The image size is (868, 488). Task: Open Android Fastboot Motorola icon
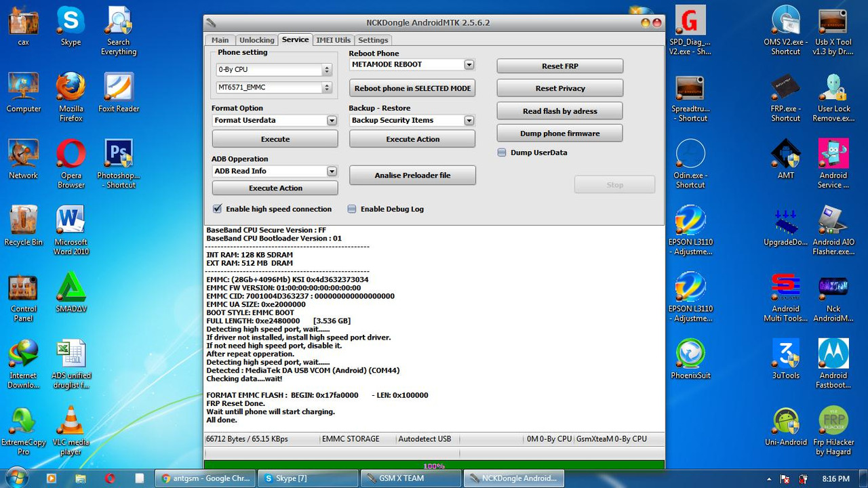click(x=833, y=363)
